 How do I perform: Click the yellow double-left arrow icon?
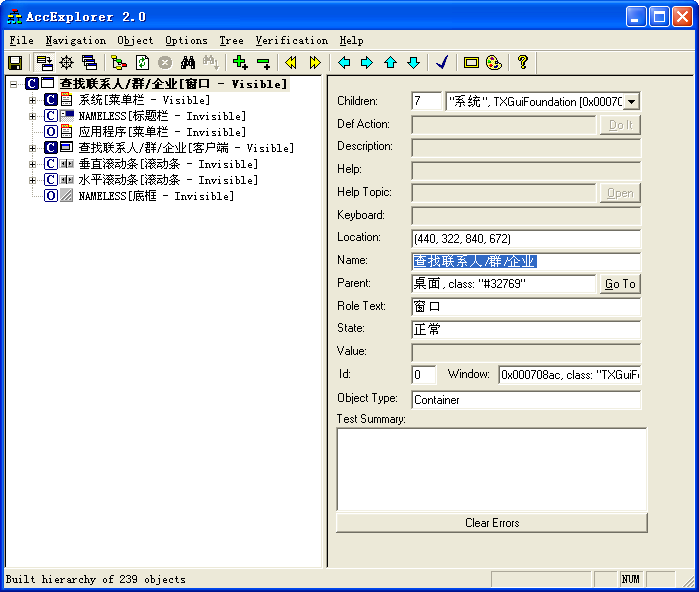291,63
